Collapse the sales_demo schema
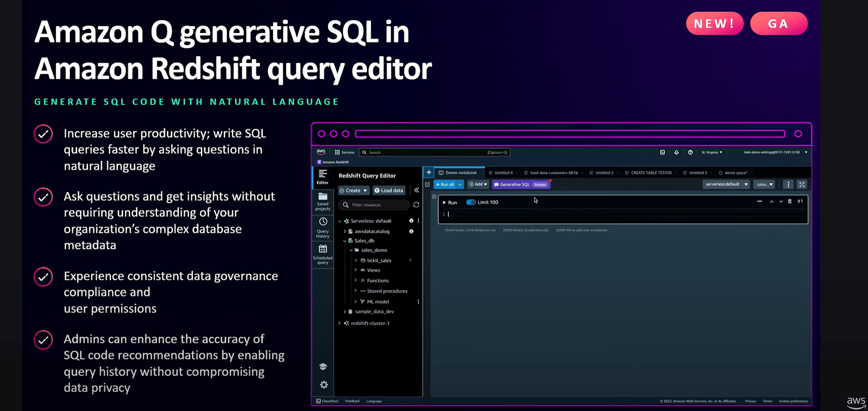Viewport: 868px width, 411px height. click(351, 250)
